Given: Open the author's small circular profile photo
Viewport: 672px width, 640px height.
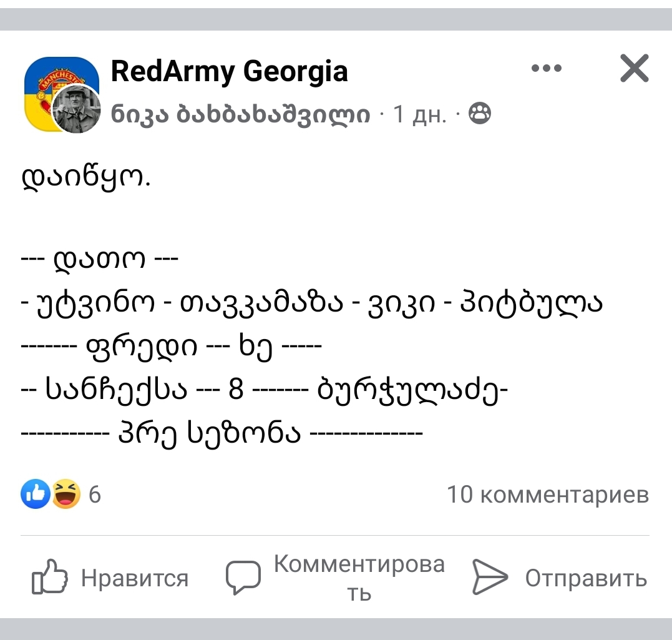Looking at the screenshot, I should (x=76, y=109).
